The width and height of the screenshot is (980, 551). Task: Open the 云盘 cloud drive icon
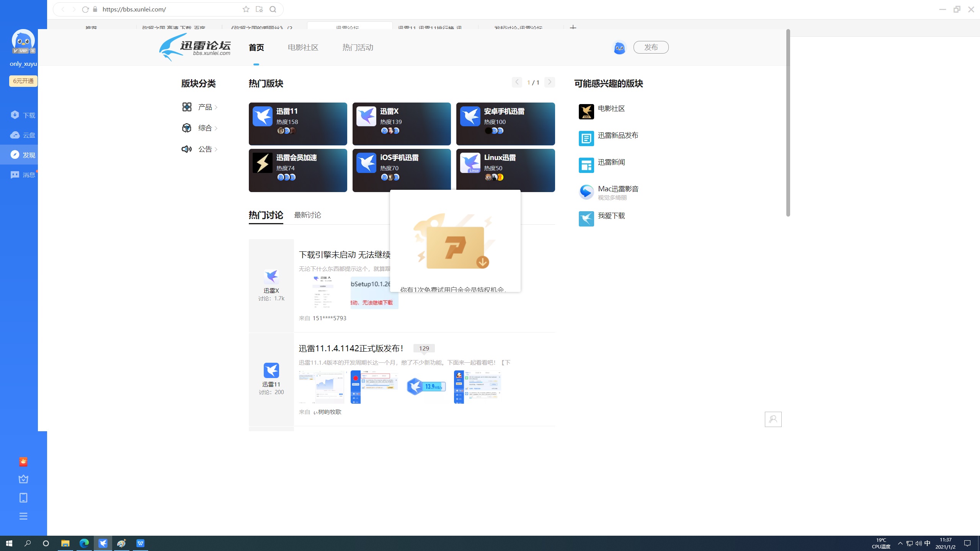click(15, 135)
